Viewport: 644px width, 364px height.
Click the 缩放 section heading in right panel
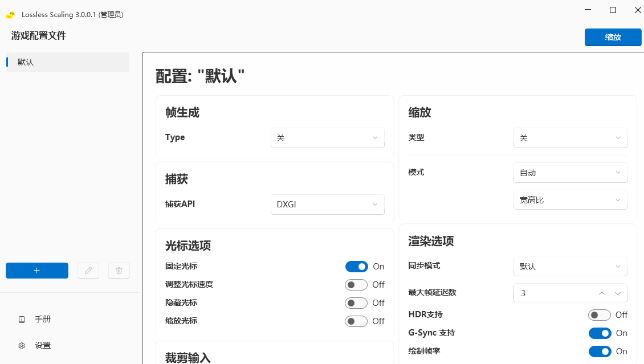tap(420, 112)
